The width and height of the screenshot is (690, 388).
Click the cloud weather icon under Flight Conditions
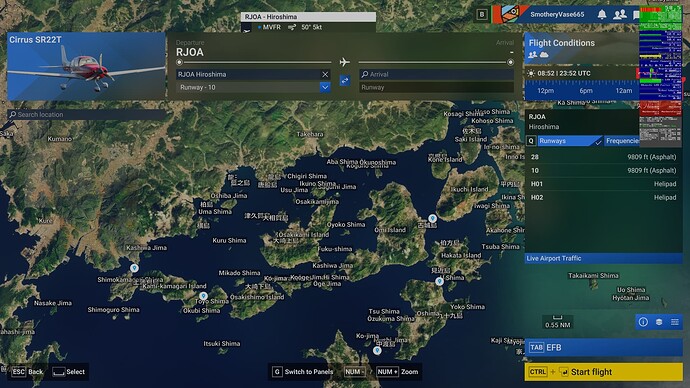(544, 55)
